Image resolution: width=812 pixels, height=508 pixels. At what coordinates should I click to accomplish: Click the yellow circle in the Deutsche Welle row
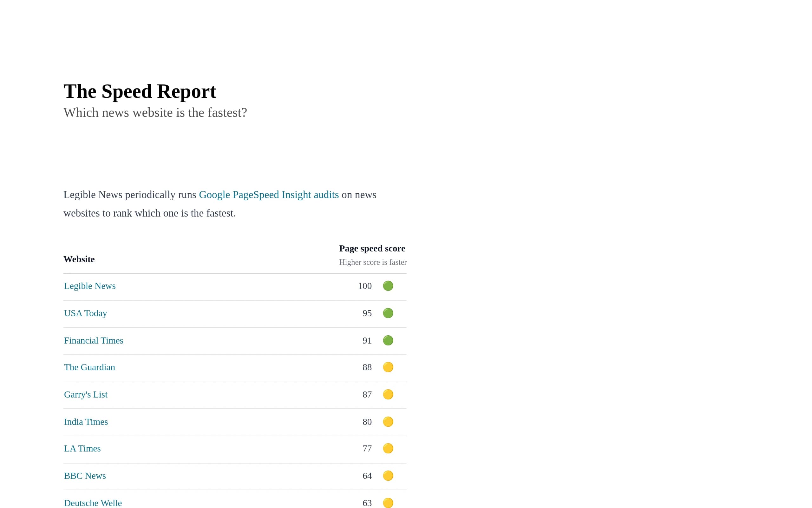[388, 503]
